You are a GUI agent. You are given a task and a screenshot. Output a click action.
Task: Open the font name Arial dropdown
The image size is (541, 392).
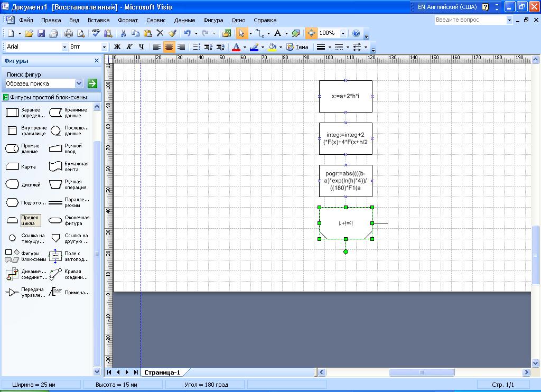[64, 47]
